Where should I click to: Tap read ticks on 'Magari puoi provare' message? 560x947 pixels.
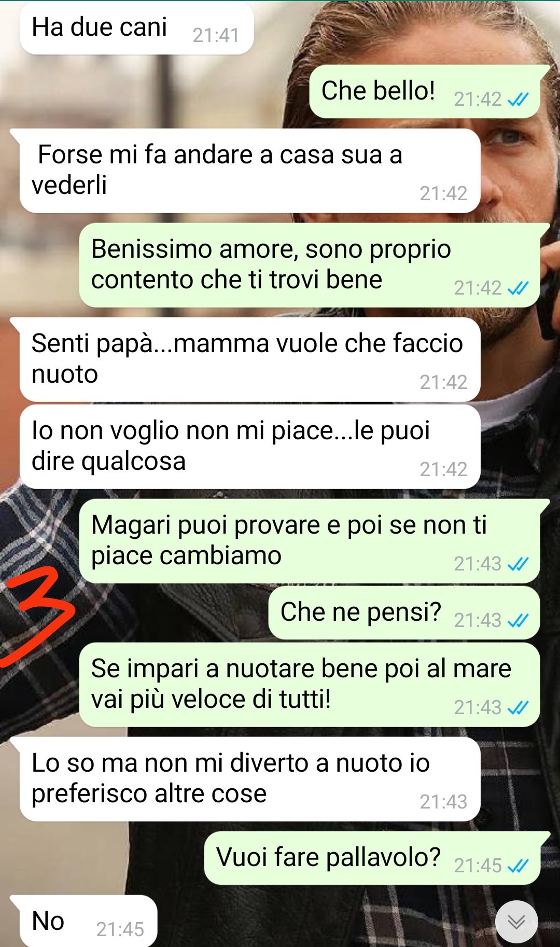click(x=518, y=564)
